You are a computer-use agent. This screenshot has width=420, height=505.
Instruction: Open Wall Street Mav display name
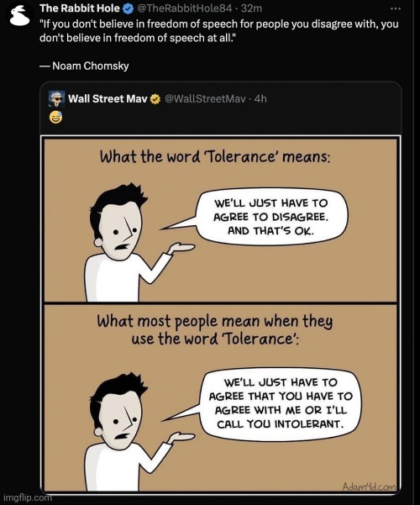[108, 98]
